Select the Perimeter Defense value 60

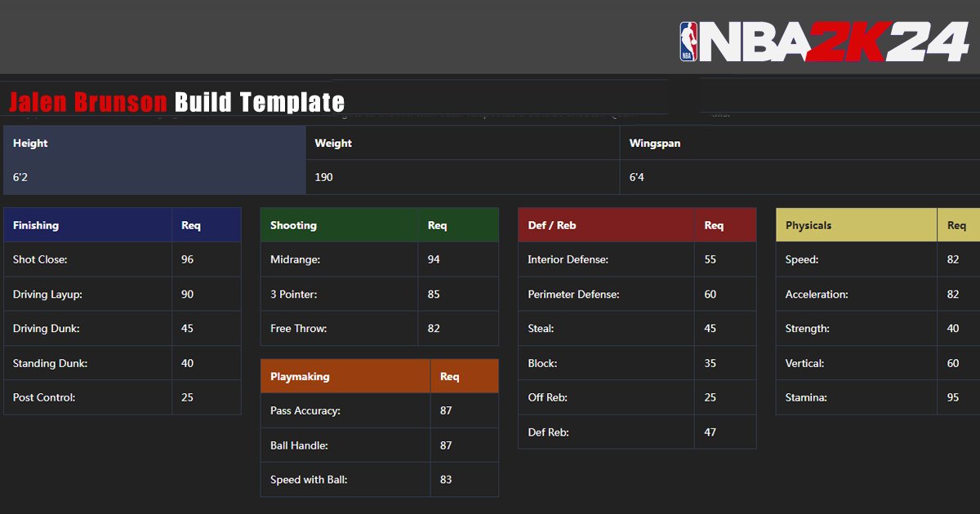tap(710, 294)
